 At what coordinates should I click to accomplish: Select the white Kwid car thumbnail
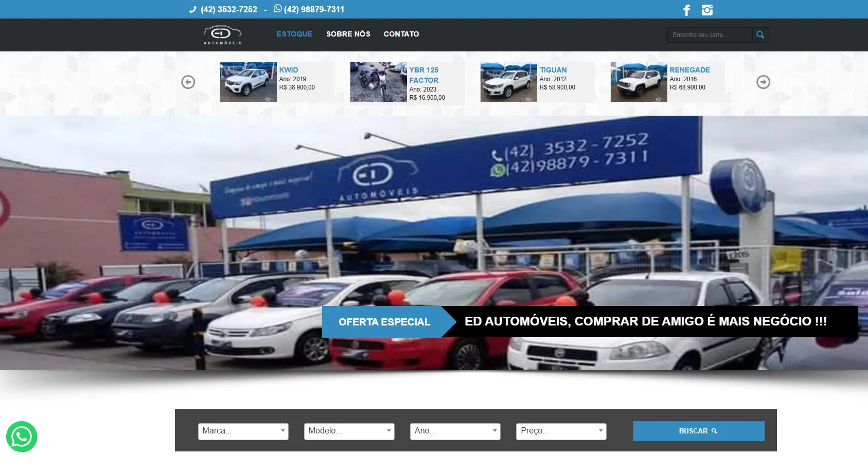pyautogui.click(x=249, y=82)
